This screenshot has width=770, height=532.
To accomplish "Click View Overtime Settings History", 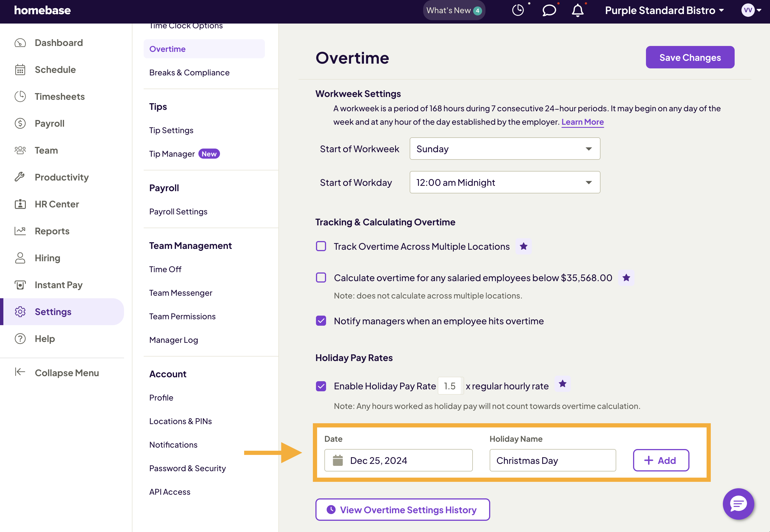I will point(402,509).
